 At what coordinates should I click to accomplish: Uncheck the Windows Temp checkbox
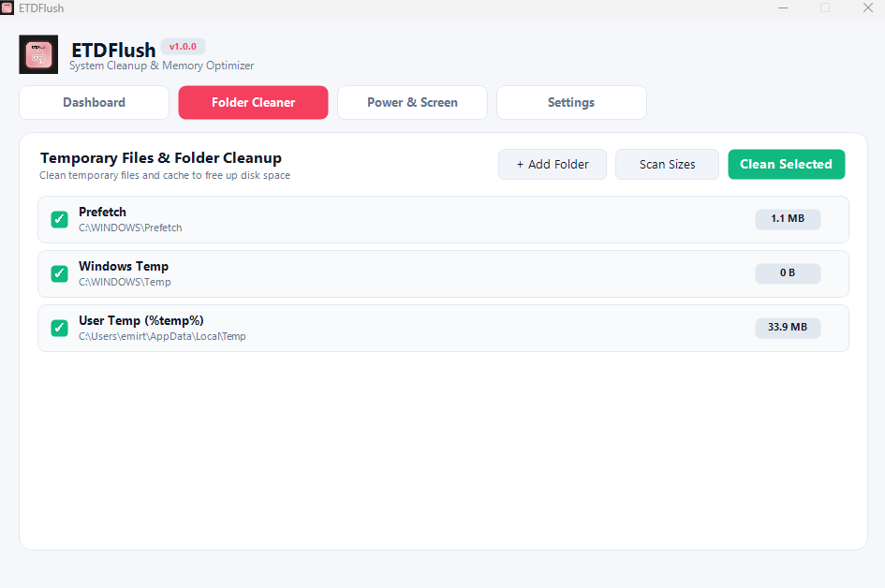tap(59, 273)
